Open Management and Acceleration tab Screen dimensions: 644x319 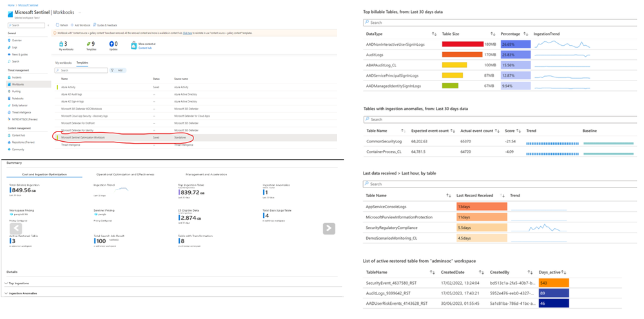[x=206, y=175]
